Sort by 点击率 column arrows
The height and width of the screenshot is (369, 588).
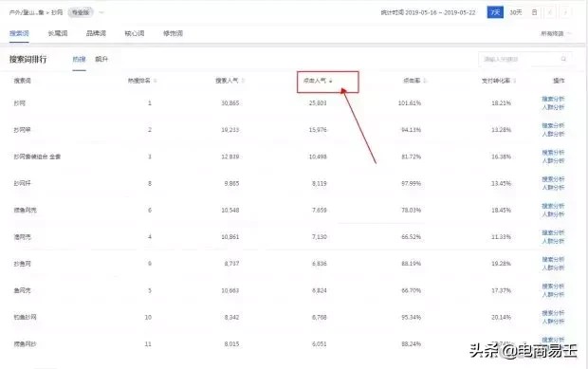coord(425,81)
